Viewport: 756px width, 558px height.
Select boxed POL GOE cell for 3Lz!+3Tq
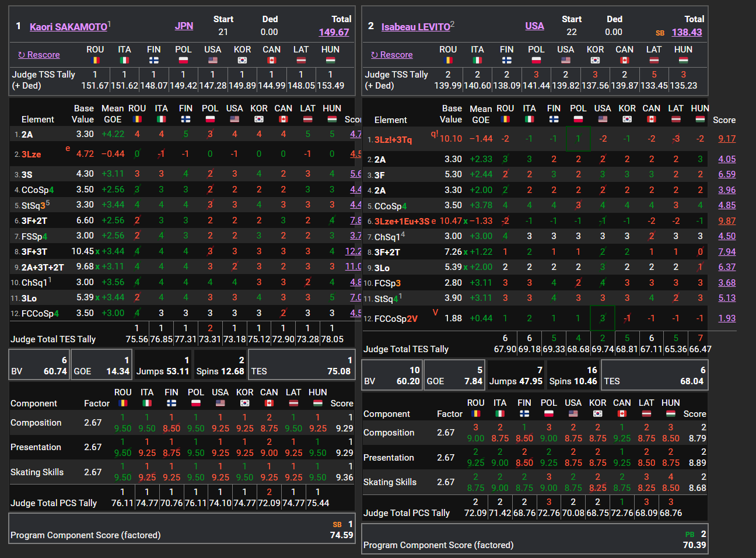point(578,139)
